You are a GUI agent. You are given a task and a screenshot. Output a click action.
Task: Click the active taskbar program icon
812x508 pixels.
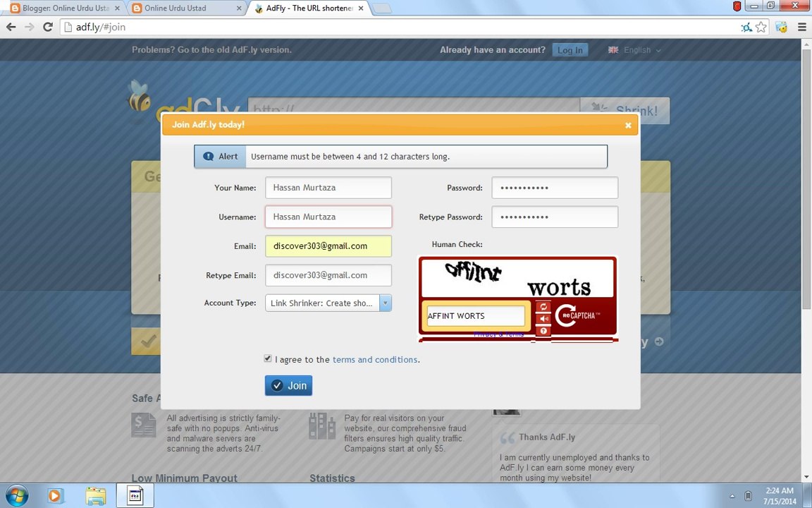[135, 495]
